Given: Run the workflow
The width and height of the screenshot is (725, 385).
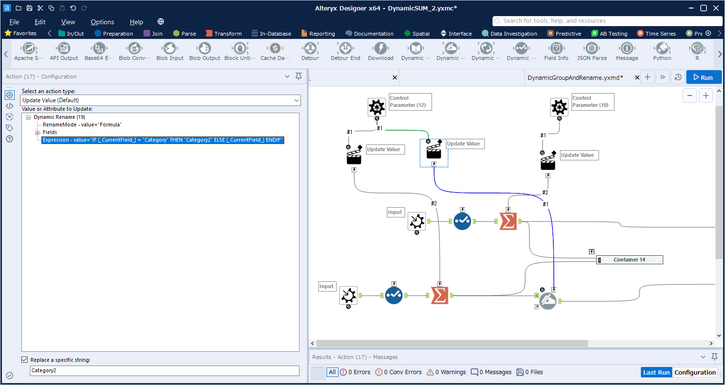Looking at the screenshot, I should (704, 77).
